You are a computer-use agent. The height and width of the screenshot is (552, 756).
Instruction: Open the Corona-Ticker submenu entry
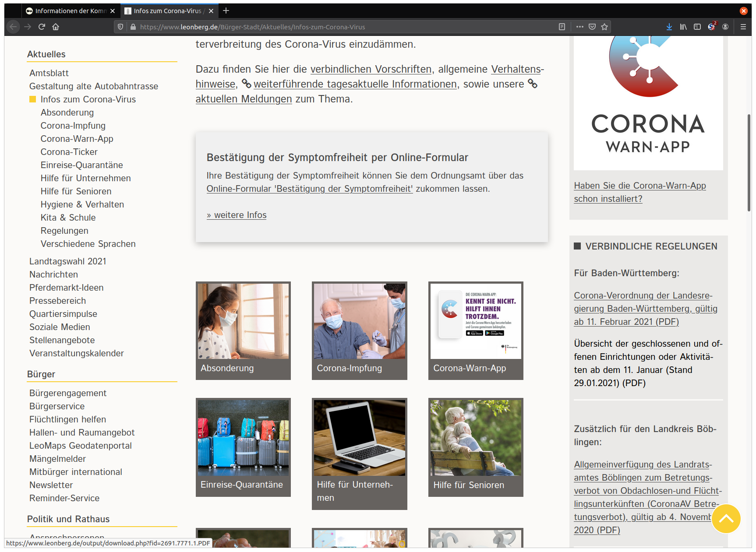69,152
